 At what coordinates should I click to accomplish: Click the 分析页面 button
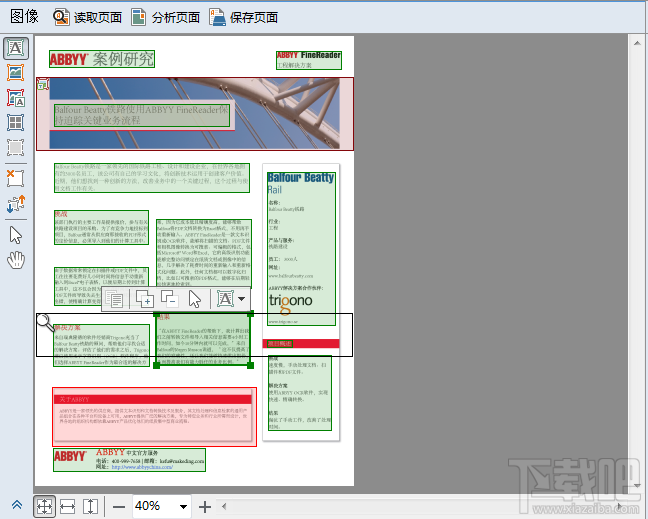[166, 17]
